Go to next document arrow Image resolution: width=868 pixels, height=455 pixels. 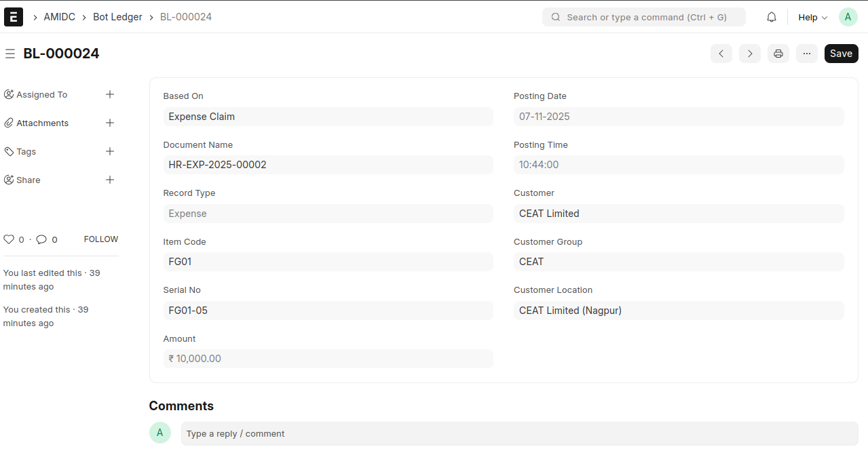click(749, 54)
